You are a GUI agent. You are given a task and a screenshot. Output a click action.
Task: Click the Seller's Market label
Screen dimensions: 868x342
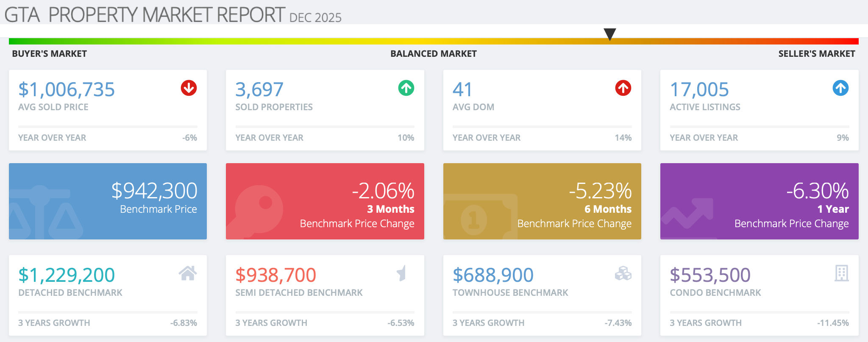coord(816,54)
